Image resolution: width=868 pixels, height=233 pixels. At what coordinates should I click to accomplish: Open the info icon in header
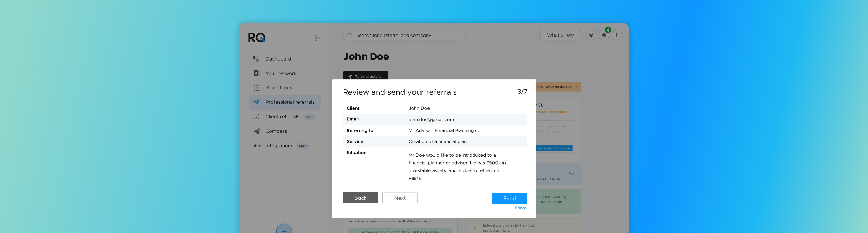tap(617, 35)
